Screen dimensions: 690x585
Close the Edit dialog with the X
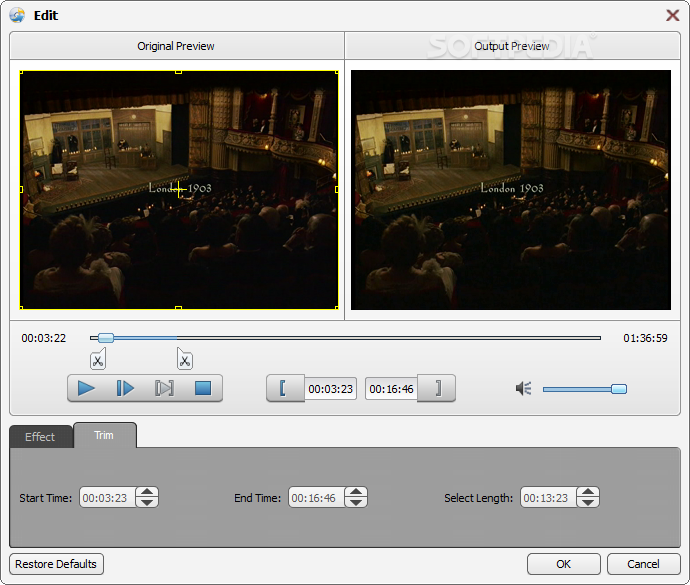tap(672, 15)
